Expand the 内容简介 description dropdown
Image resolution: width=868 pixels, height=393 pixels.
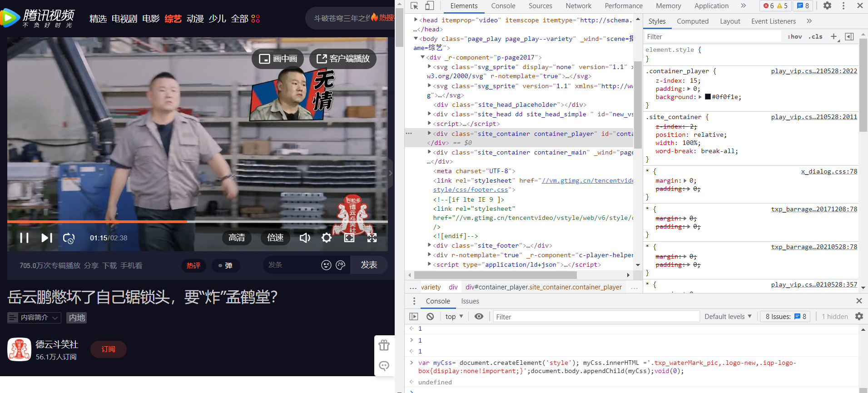pos(34,318)
